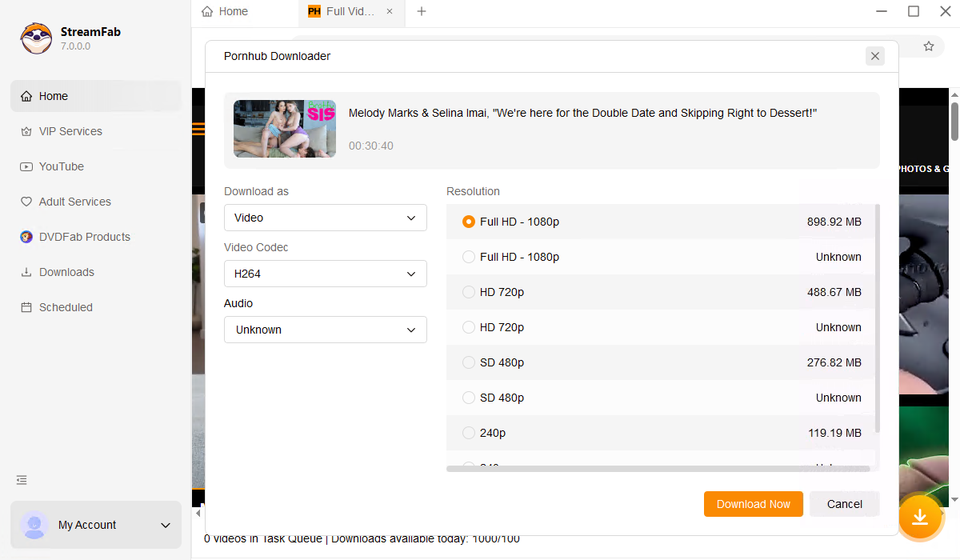This screenshot has width=960, height=560.
Task: Open the Scheduled tasks section
Action: point(66,307)
